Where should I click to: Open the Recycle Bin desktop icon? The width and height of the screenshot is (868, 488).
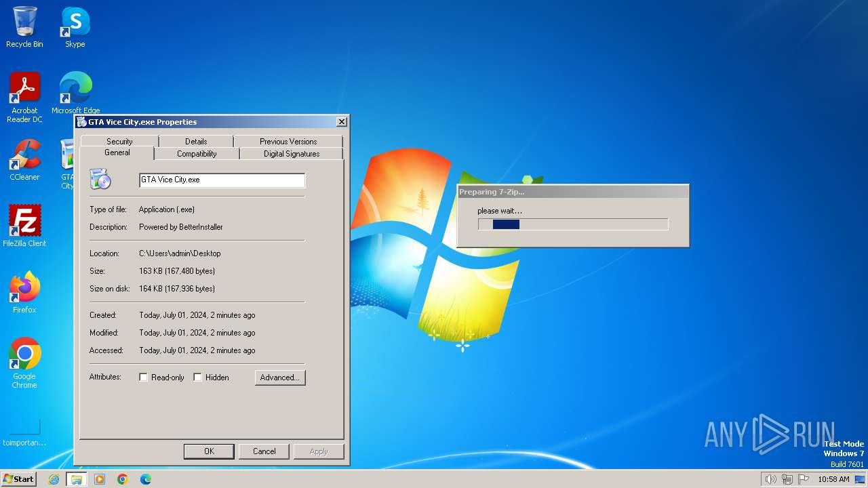pyautogui.click(x=24, y=27)
